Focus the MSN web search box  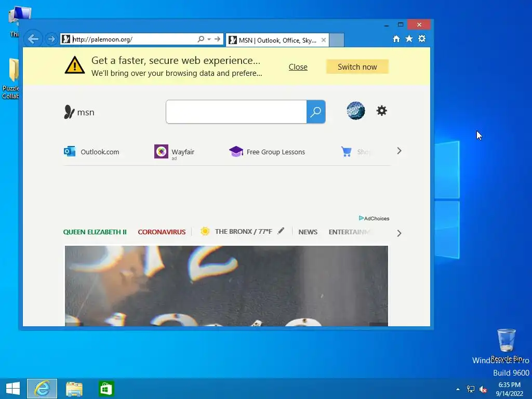[236, 112]
